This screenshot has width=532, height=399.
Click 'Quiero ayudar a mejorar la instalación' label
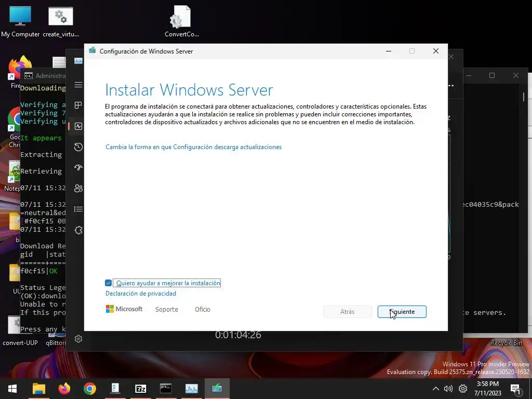point(168,283)
